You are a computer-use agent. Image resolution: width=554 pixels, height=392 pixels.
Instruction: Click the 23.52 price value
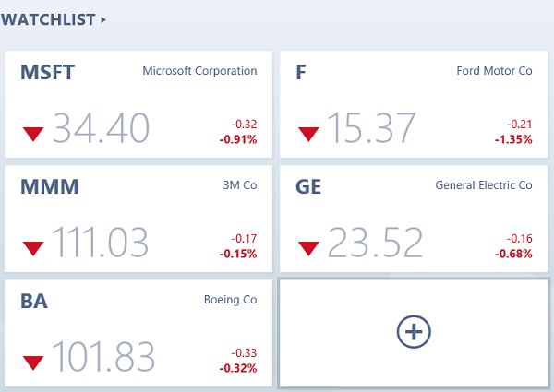click(x=375, y=242)
